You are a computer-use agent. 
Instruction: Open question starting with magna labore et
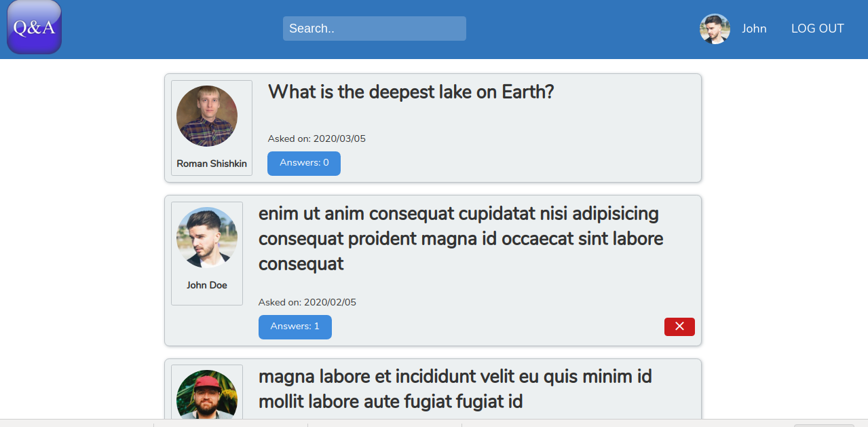455,389
